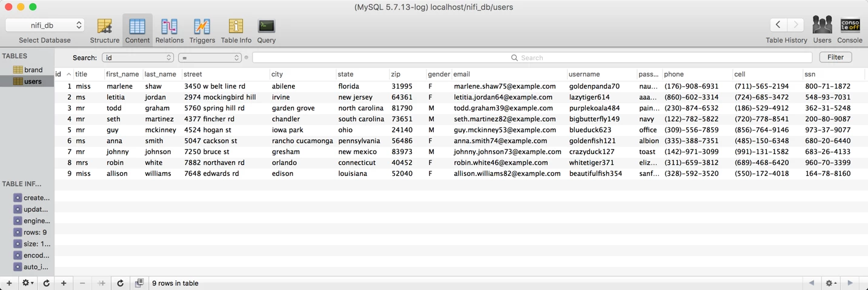
Task: Select the users table in sidebar
Action: coord(27,81)
